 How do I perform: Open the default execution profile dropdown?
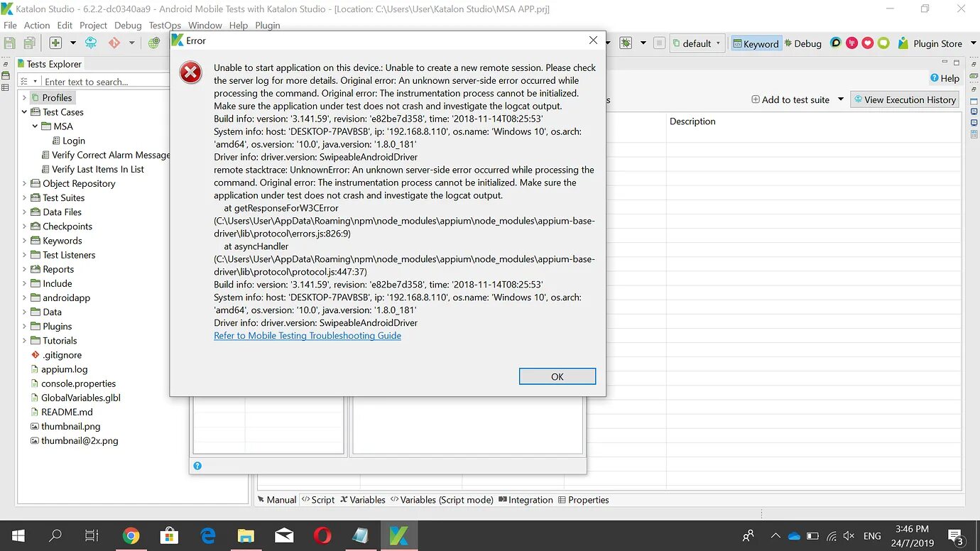[x=697, y=43]
